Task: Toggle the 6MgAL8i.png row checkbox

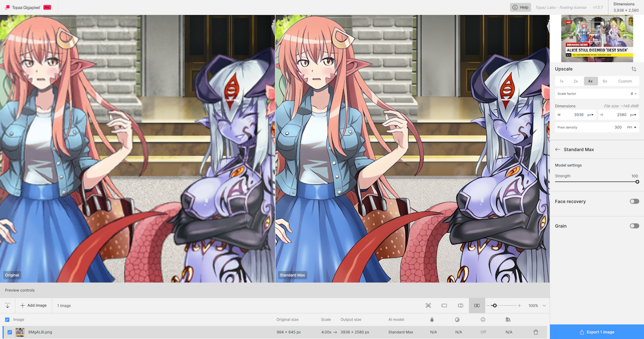Action: (x=10, y=332)
